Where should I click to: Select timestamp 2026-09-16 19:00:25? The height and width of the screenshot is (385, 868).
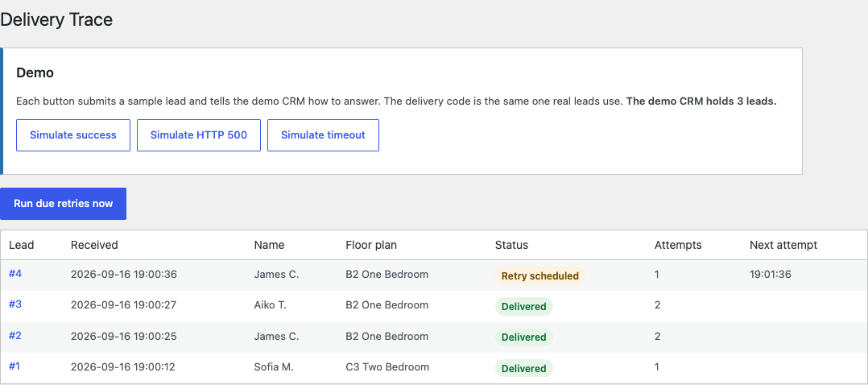[x=124, y=336]
